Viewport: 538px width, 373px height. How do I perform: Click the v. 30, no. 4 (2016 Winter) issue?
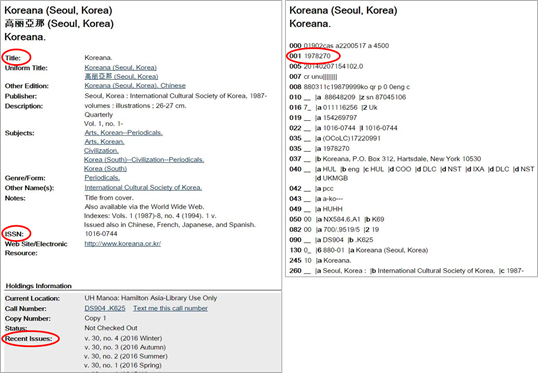click(123, 338)
